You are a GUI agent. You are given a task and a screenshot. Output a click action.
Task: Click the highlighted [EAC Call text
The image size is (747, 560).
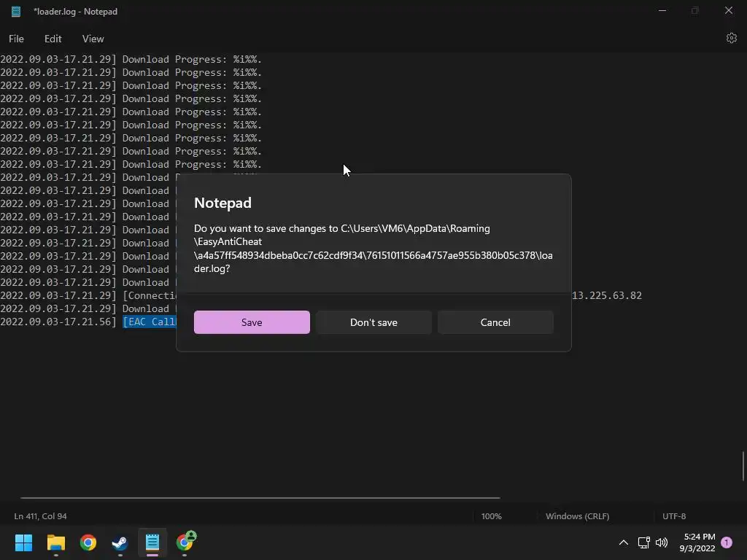point(150,322)
